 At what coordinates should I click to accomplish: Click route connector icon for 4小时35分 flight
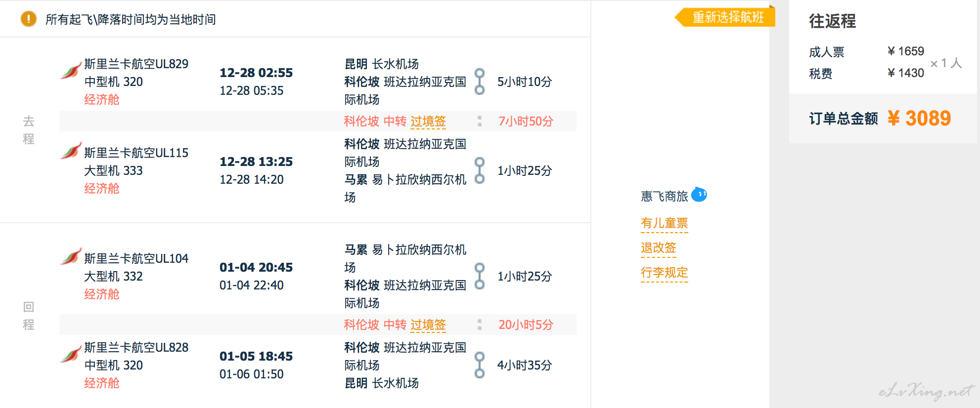[480, 365]
